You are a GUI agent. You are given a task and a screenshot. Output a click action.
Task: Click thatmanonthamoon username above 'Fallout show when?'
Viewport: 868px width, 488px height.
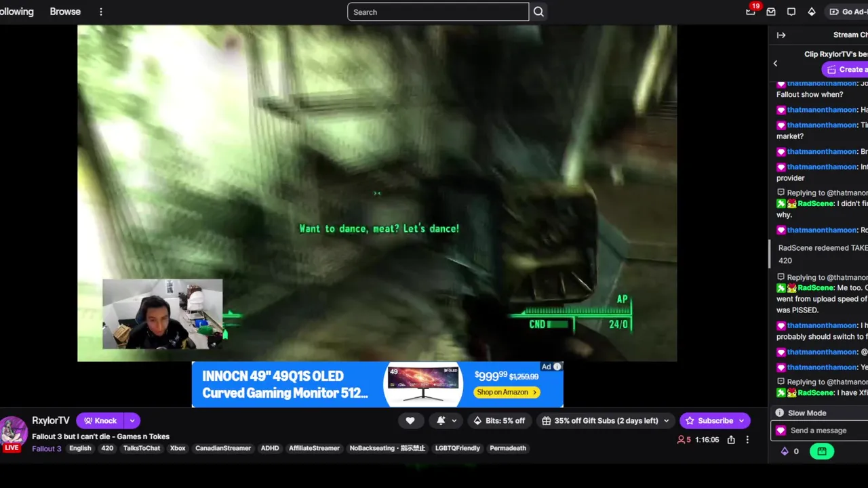[822, 83]
